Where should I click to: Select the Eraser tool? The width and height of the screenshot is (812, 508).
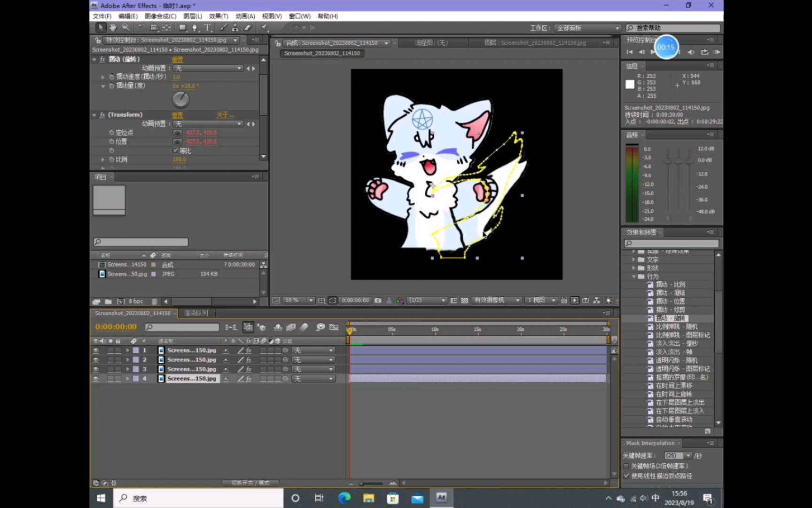[248, 28]
